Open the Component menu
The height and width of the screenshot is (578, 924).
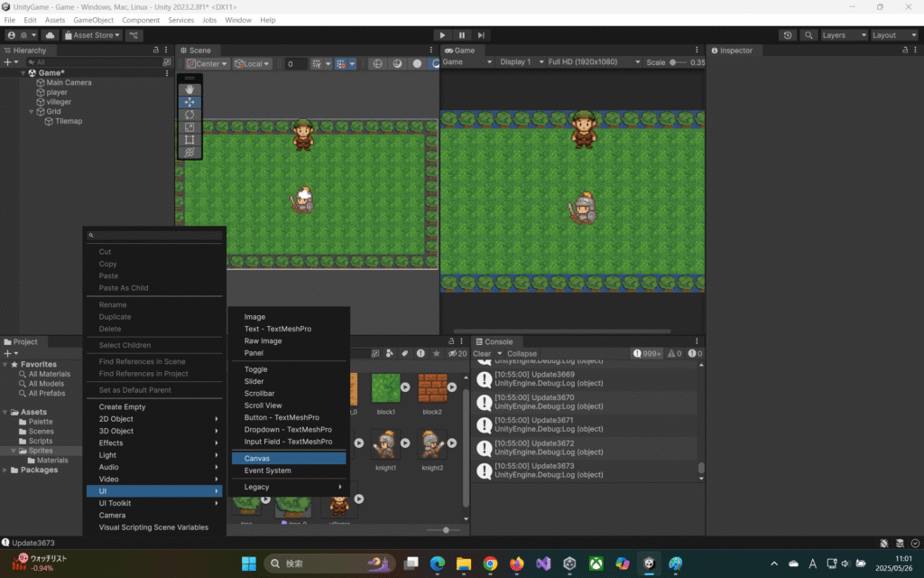click(140, 20)
